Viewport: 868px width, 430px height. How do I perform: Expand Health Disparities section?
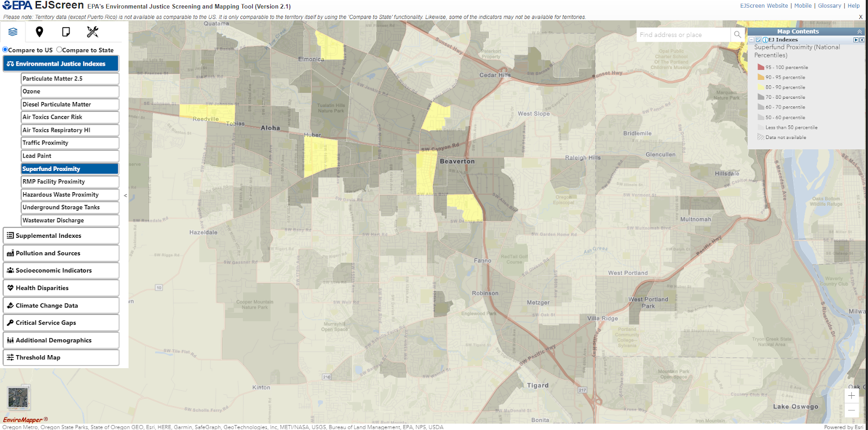[61, 288]
